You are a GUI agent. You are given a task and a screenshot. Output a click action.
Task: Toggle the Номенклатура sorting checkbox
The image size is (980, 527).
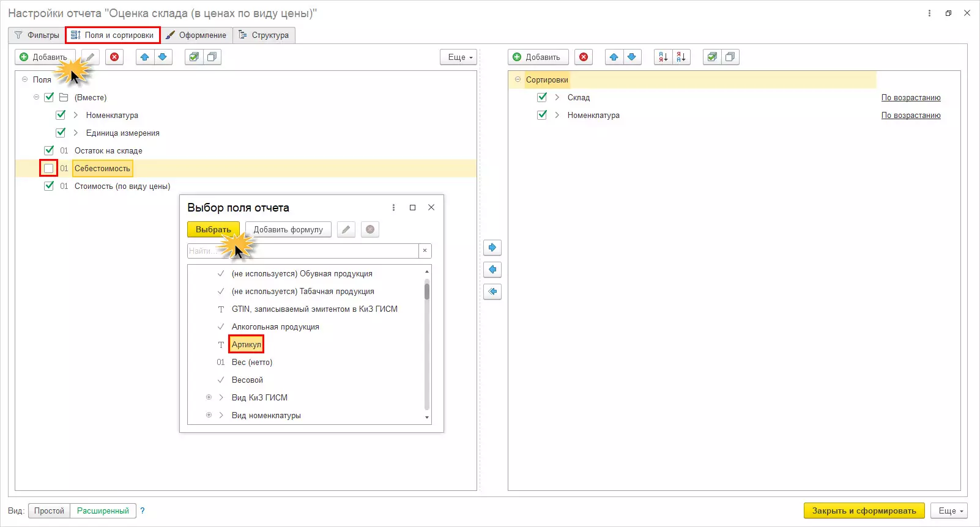(542, 115)
